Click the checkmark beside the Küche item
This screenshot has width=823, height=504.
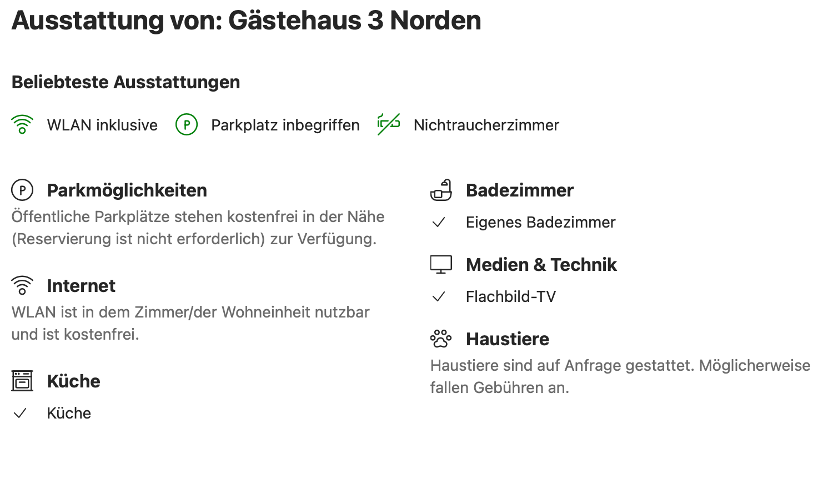point(20,414)
